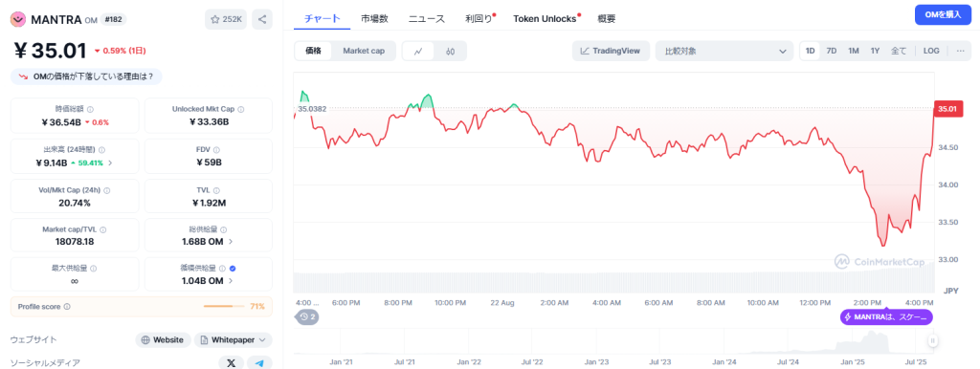Click the verified badge by 循環供給量
Viewport: 980px width, 369px height.
233,269
